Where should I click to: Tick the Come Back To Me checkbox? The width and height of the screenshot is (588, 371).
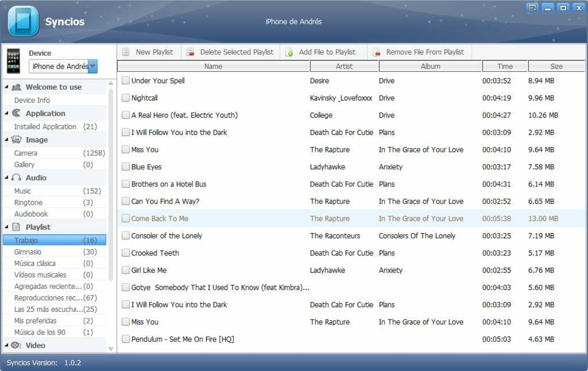click(x=126, y=218)
